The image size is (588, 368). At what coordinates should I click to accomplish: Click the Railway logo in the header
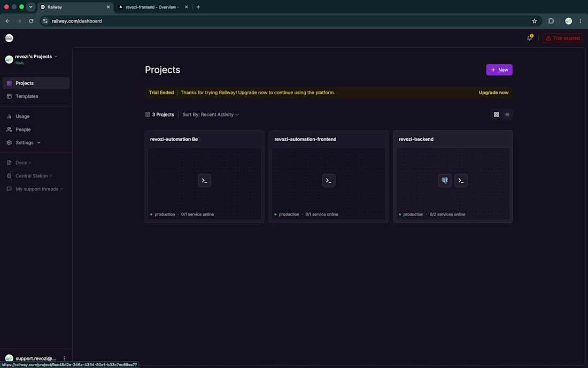9,38
